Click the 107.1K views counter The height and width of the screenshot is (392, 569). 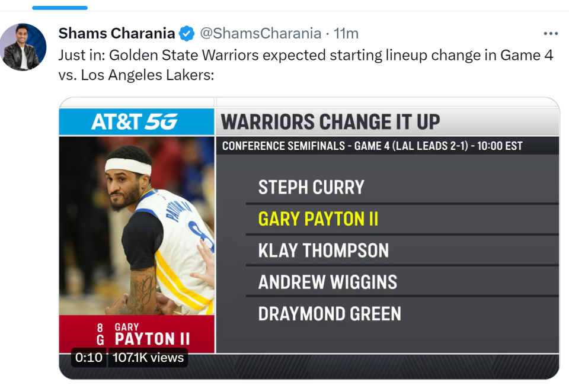(148, 358)
